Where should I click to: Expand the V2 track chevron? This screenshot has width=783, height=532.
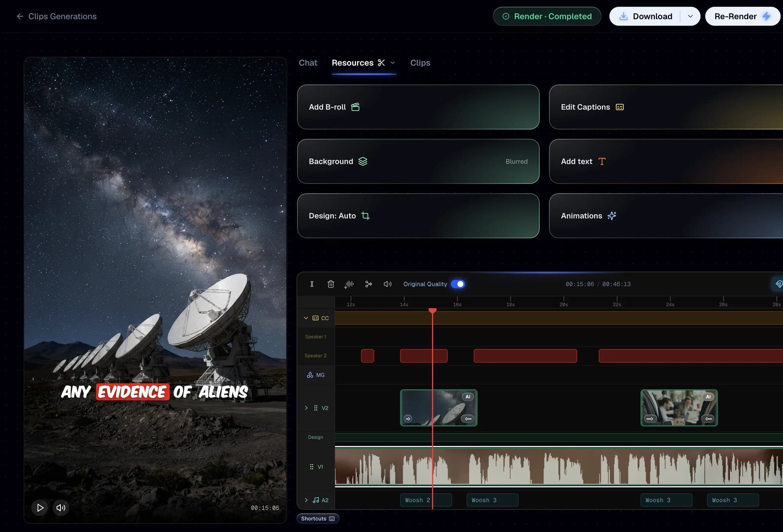[x=306, y=408]
